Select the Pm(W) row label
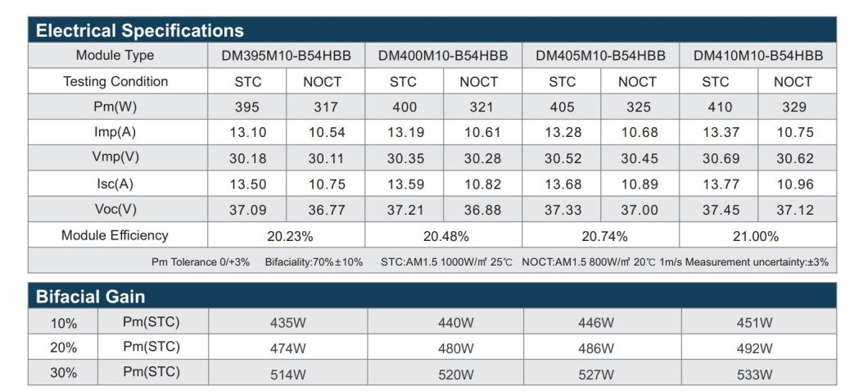The width and height of the screenshot is (868, 391). point(115,107)
